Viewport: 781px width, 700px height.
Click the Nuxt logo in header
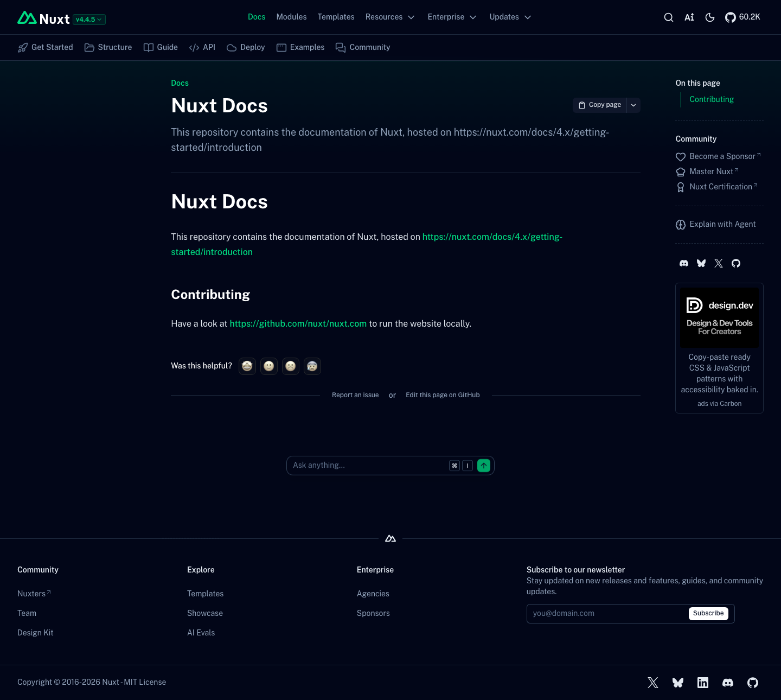[43, 18]
